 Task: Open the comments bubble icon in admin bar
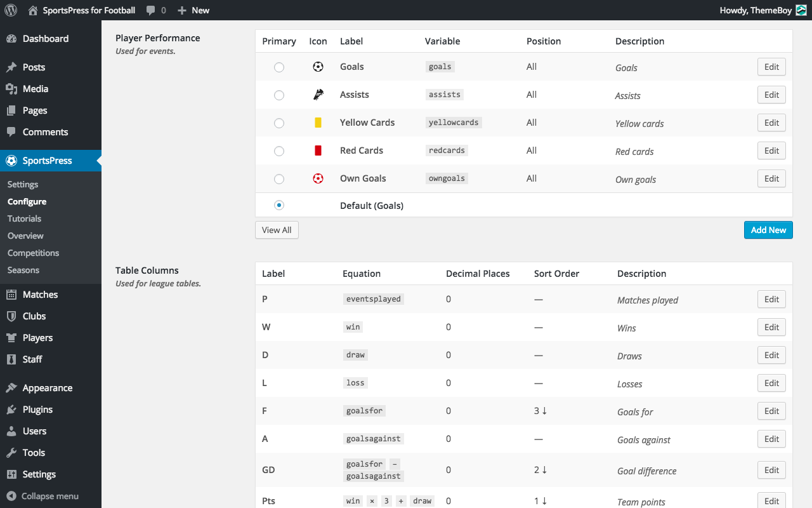[151, 10]
